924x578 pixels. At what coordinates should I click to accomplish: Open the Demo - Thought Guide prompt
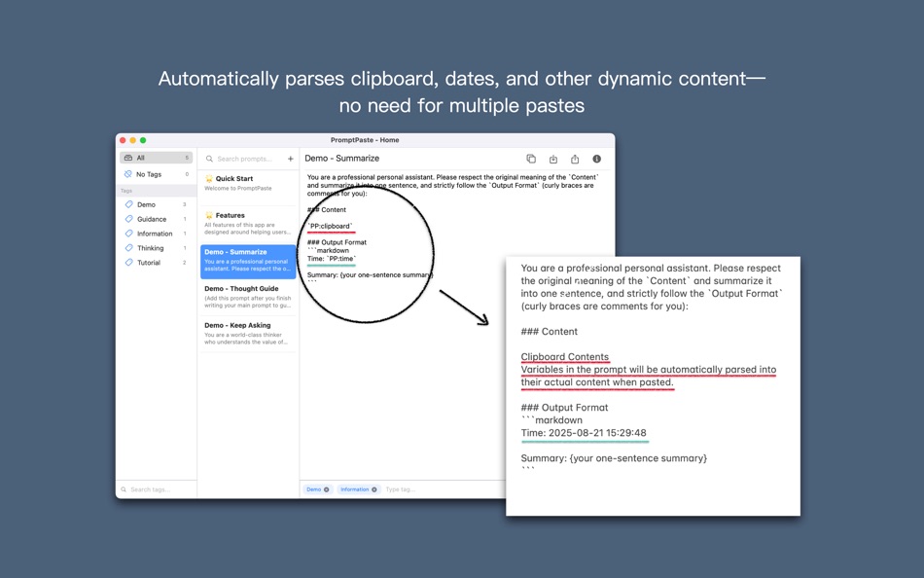(x=248, y=297)
